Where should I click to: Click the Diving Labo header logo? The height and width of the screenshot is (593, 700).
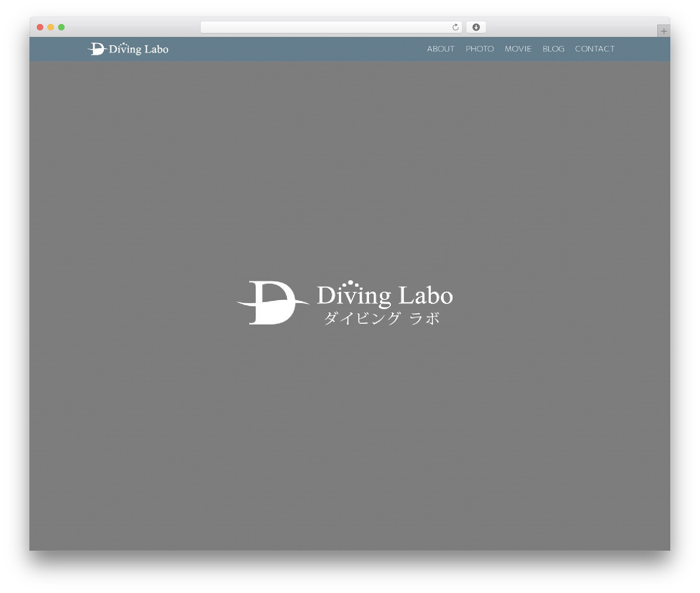point(128,49)
